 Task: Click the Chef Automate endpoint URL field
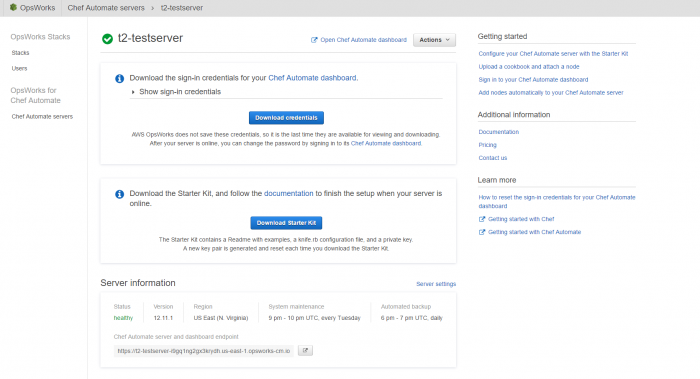point(204,351)
